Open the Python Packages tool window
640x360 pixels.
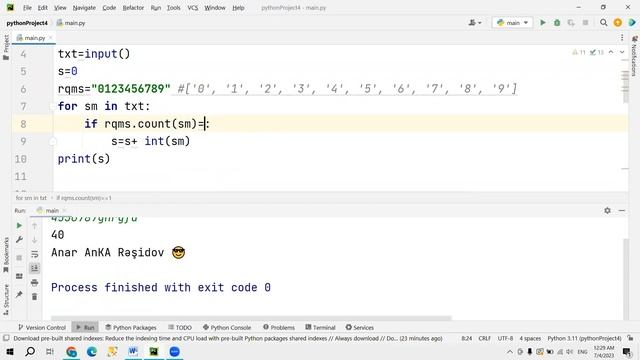click(131, 327)
